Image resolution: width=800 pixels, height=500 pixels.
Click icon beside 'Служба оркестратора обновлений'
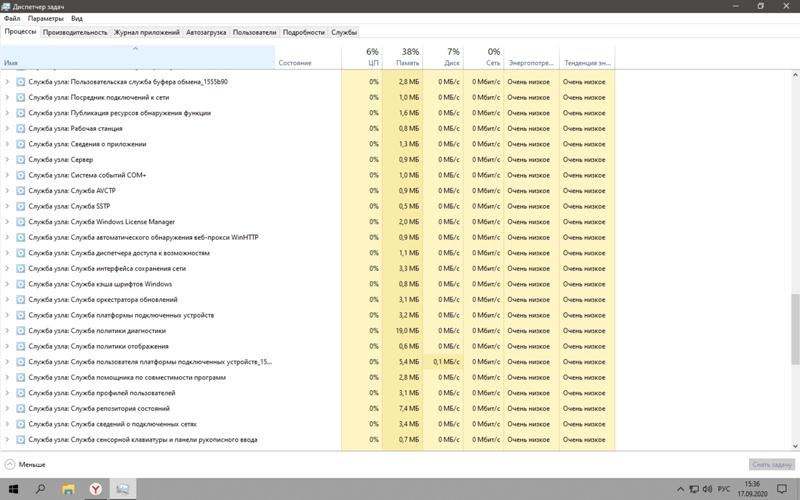20,299
